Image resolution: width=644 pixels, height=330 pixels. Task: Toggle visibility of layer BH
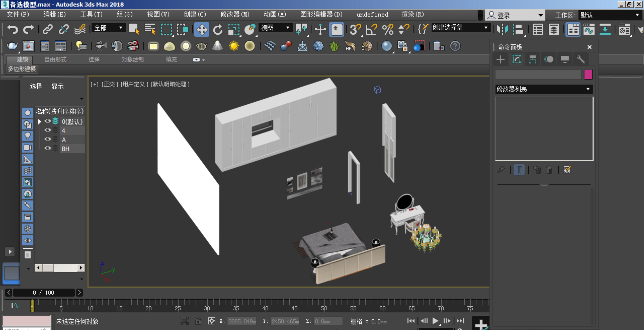click(x=47, y=148)
